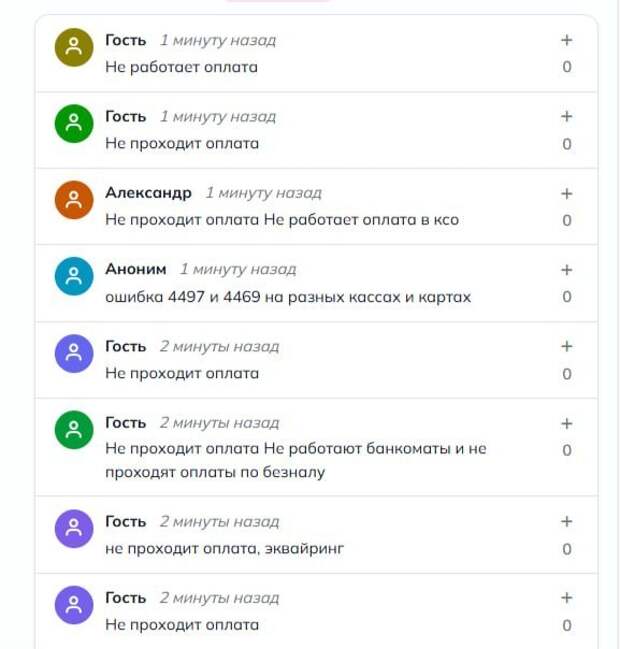Upvote the банкоматы comment with plus
620x649 pixels.
coord(566,424)
